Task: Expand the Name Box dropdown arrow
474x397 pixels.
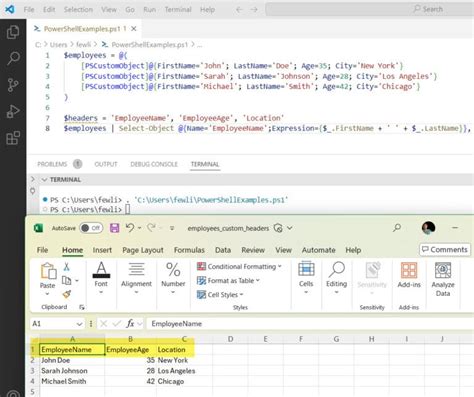Action: click(x=79, y=324)
